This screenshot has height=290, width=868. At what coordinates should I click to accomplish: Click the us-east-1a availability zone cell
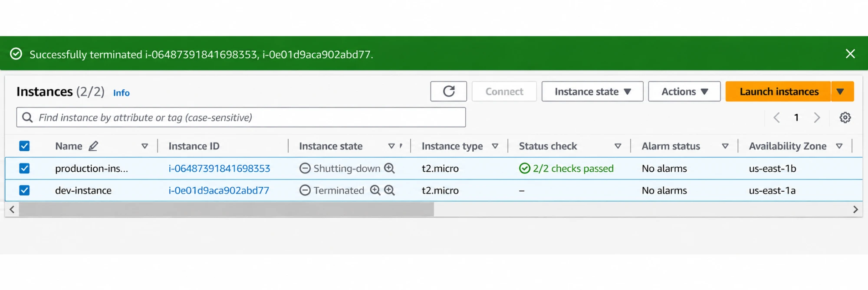(772, 190)
